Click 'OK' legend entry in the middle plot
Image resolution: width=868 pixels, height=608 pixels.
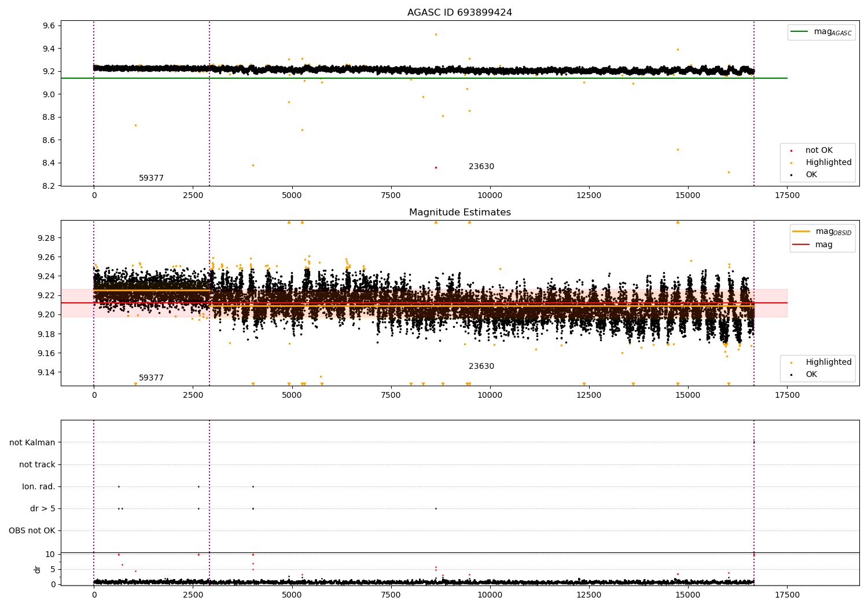[x=811, y=375]
